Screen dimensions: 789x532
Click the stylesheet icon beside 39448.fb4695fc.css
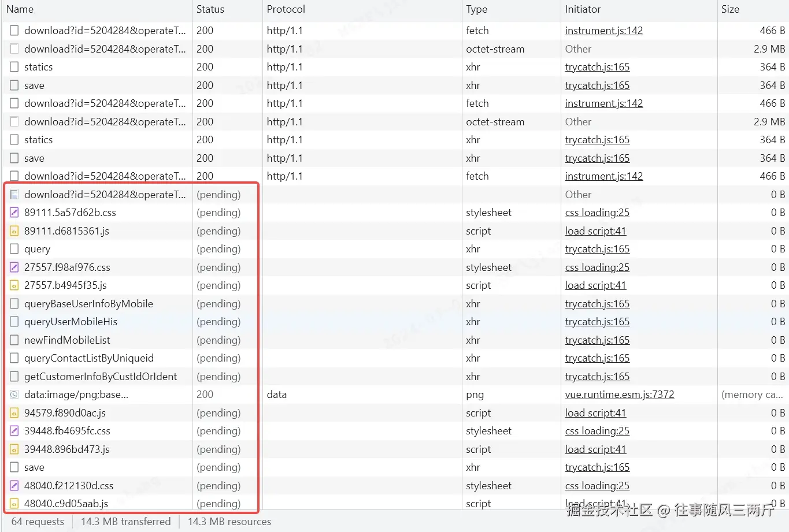coord(14,431)
